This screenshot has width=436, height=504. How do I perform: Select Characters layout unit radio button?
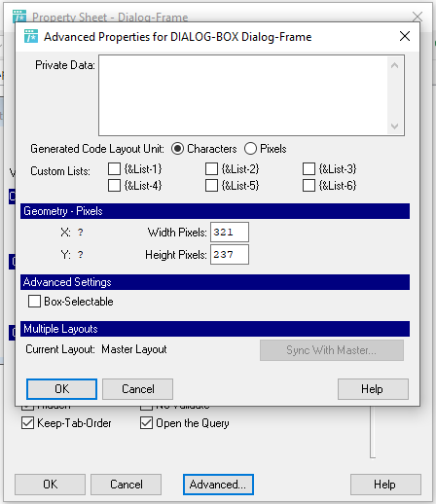[x=177, y=149]
